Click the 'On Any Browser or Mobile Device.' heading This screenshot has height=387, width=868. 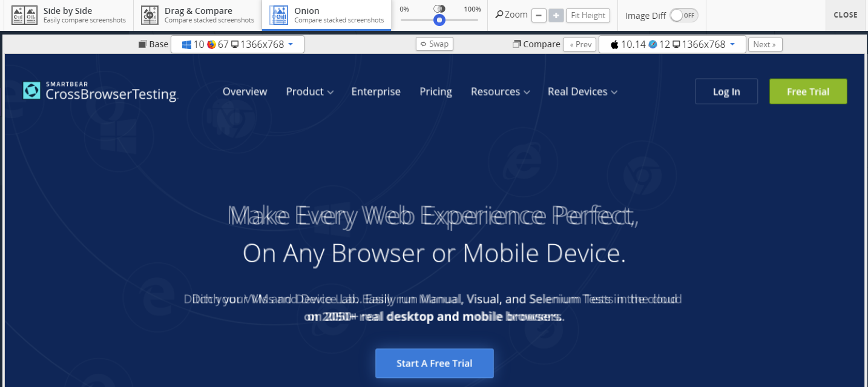(434, 253)
